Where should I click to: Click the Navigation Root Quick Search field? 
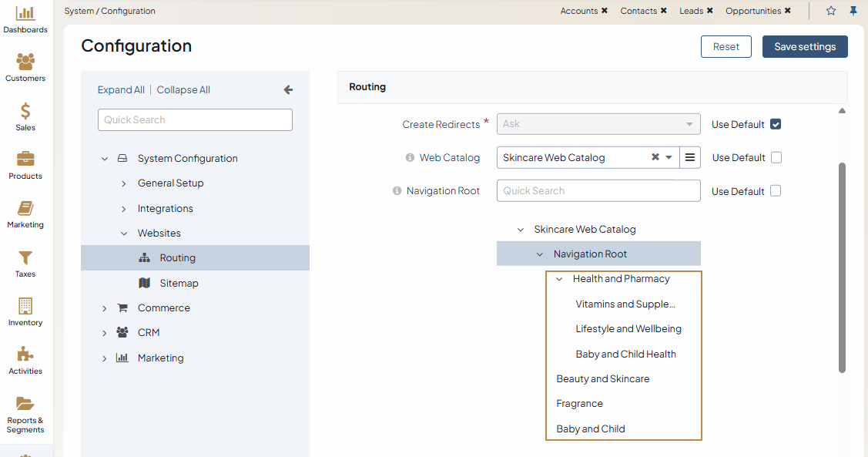pos(598,191)
